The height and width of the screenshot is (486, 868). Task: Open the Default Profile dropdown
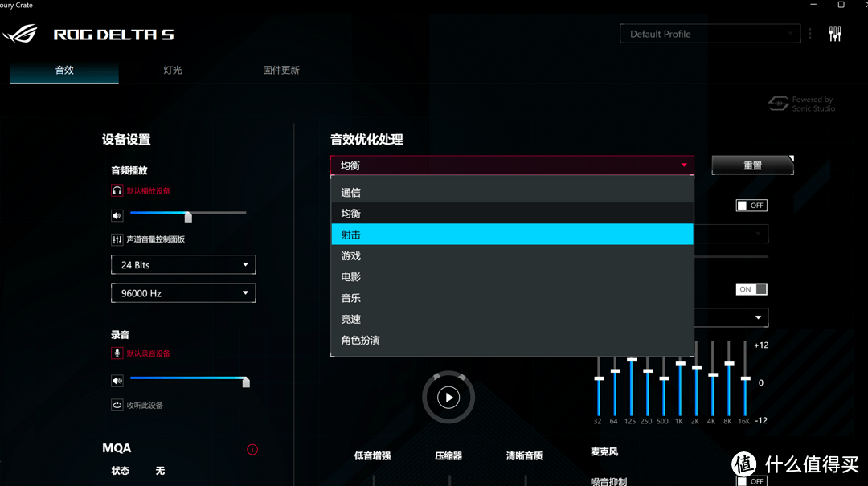coord(709,34)
